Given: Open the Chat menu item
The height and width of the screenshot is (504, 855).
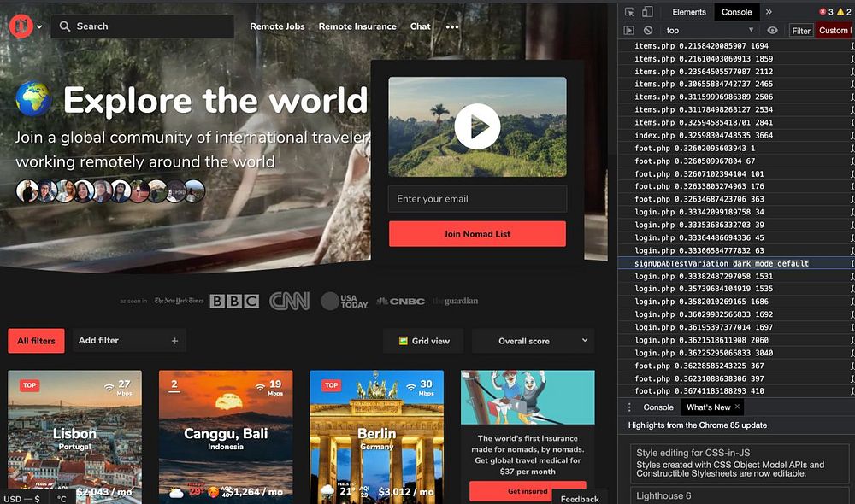Looking at the screenshot, I should [x=420, y=26].
